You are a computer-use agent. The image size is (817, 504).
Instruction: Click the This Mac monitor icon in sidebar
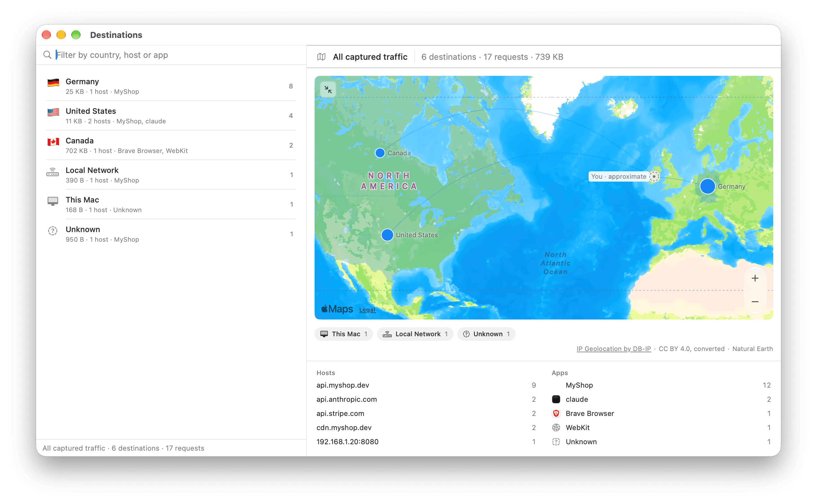point(53,201)
